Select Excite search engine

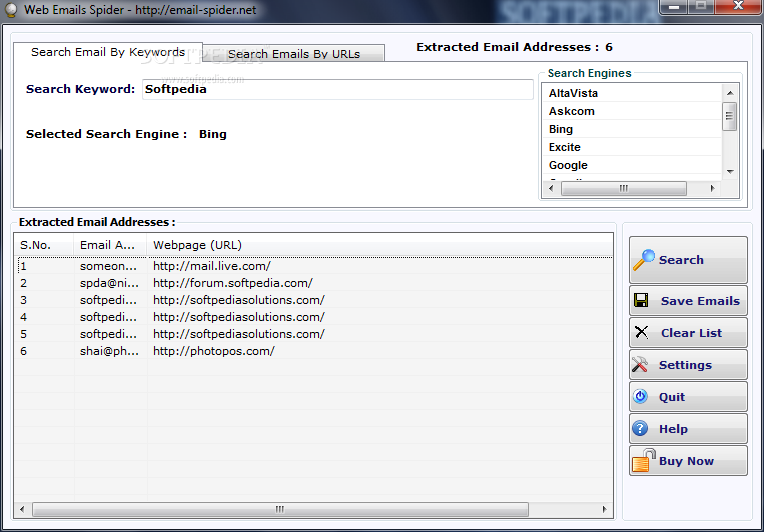631,147
